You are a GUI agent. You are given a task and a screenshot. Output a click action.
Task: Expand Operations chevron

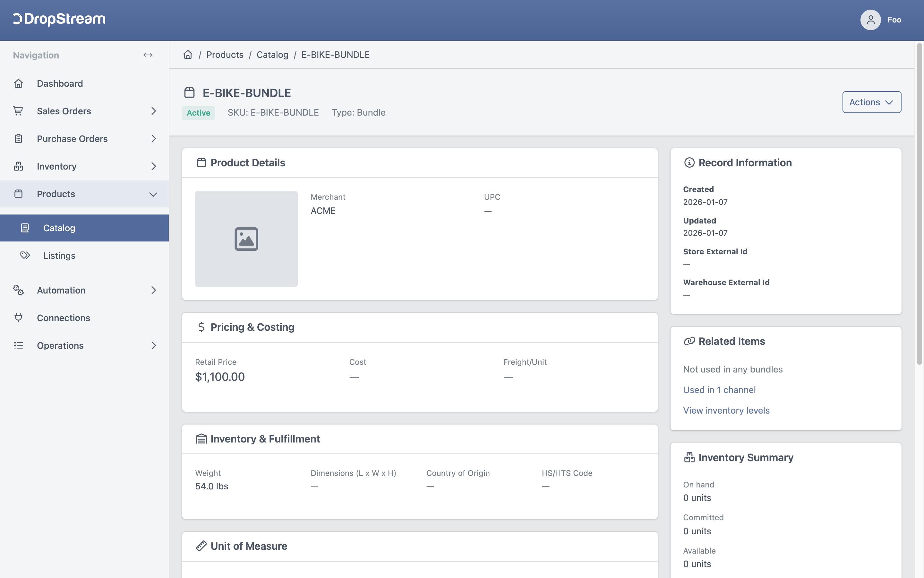click(x=153, y=345)
